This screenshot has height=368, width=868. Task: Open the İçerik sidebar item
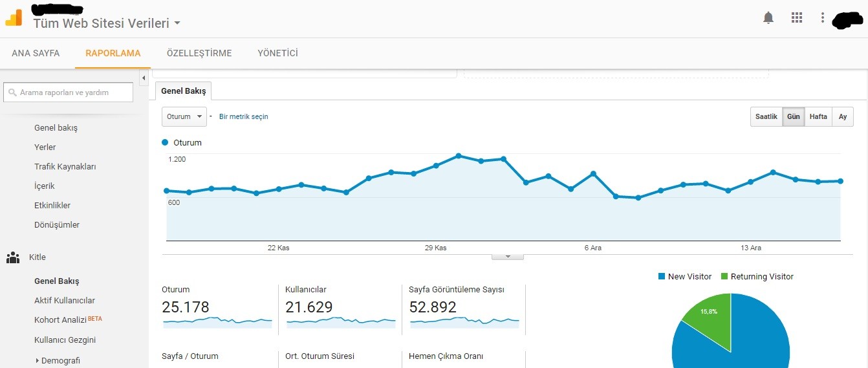45,186
